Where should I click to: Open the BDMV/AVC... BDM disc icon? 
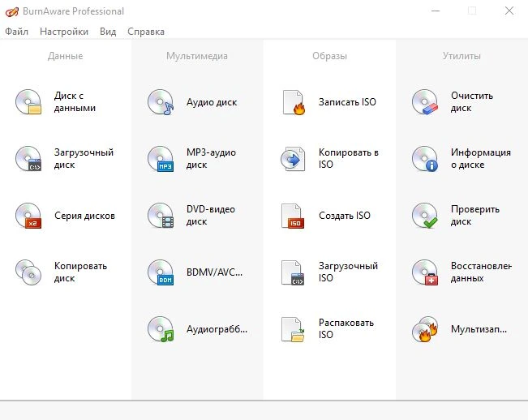click(x=161, y=272)
